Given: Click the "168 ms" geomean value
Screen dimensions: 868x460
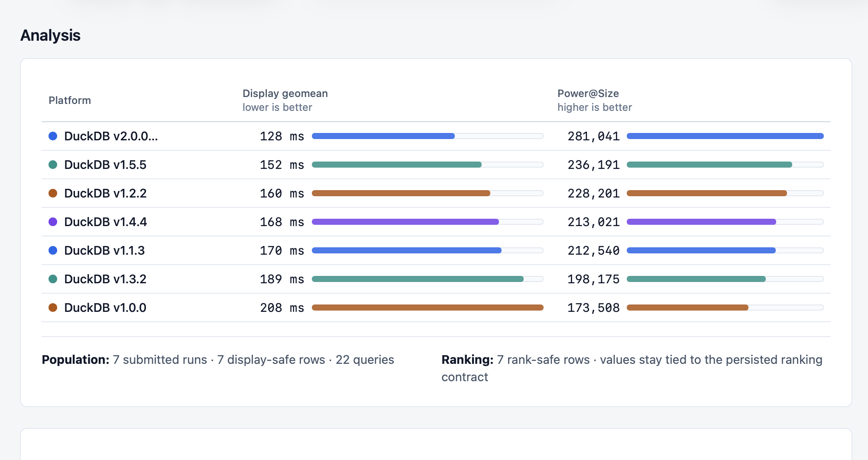Looking at the screenshot, I should click(x=282, y=222).
